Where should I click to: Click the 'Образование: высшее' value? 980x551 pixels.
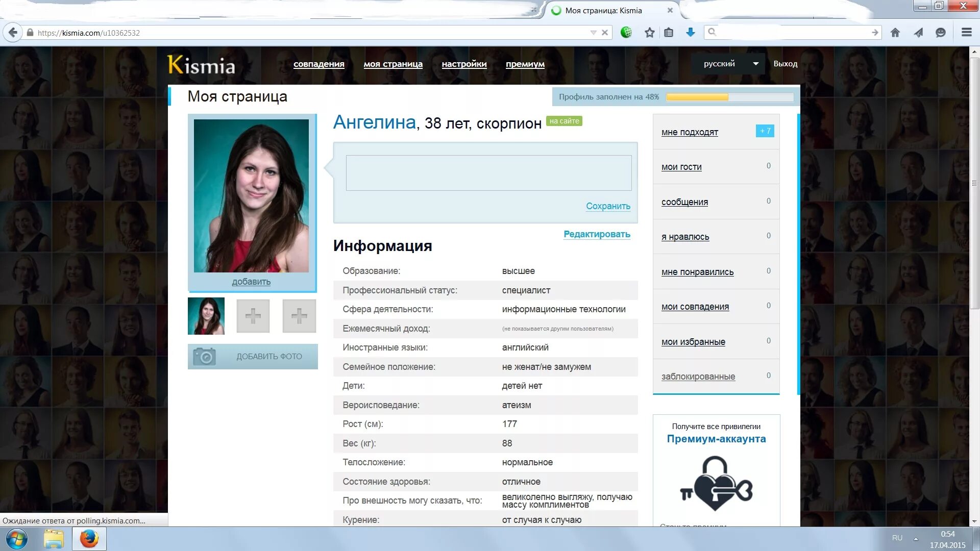point(518,271)
